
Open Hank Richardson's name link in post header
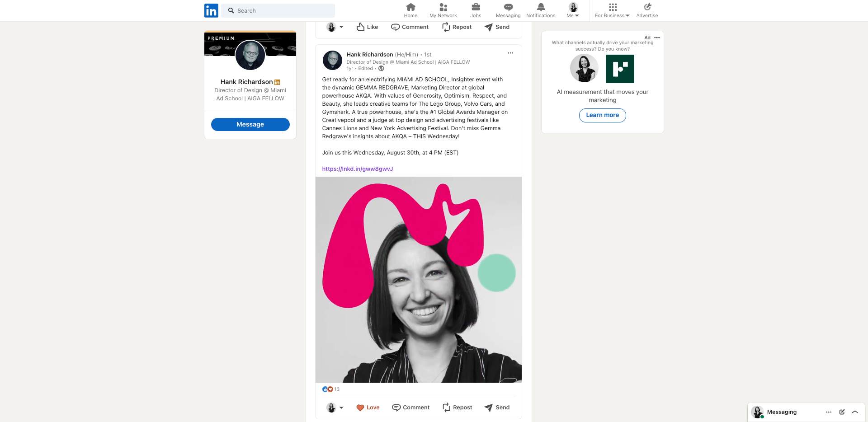(x=370, y=55)
